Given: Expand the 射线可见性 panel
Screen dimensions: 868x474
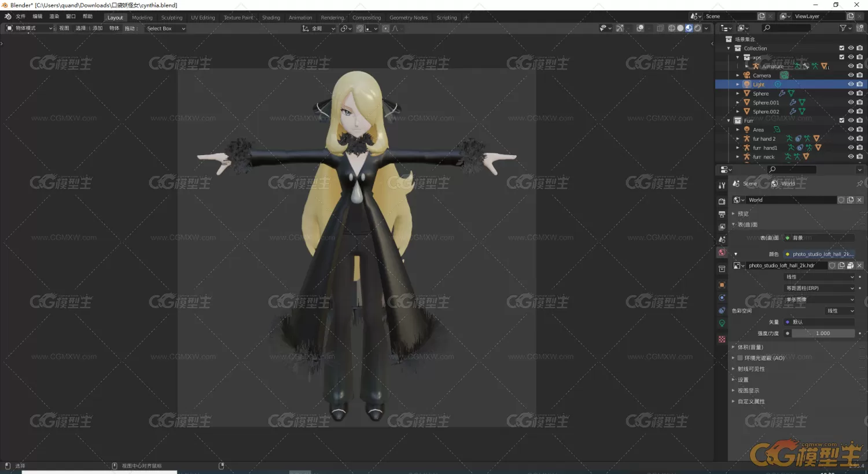Looking at the screenshot, I should pyautogui.click(x=751, y=369).
